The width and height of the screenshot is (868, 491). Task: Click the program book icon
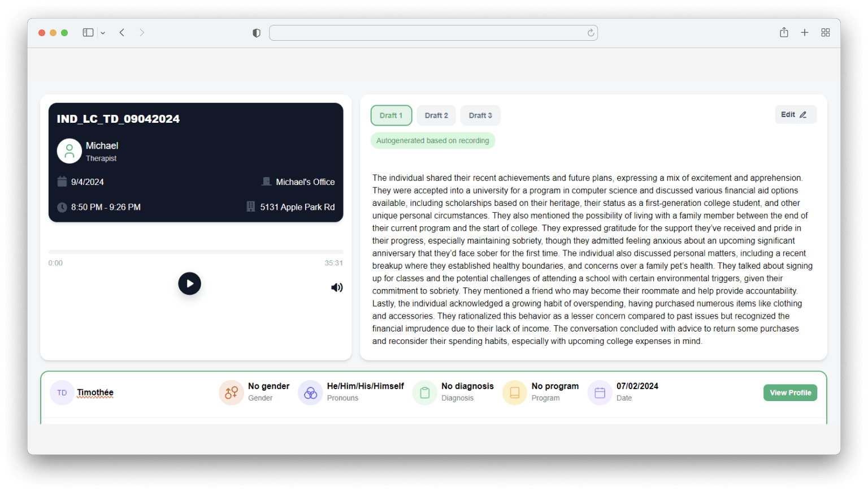514,393
